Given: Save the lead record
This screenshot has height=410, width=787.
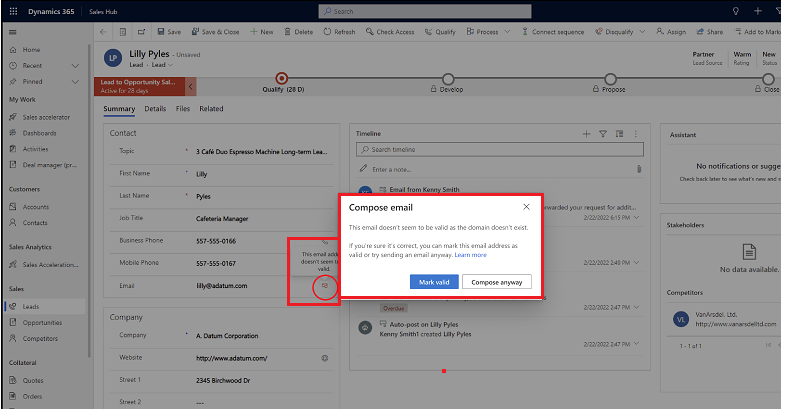Looking at the screenshot, I should (x=169, y=32).
